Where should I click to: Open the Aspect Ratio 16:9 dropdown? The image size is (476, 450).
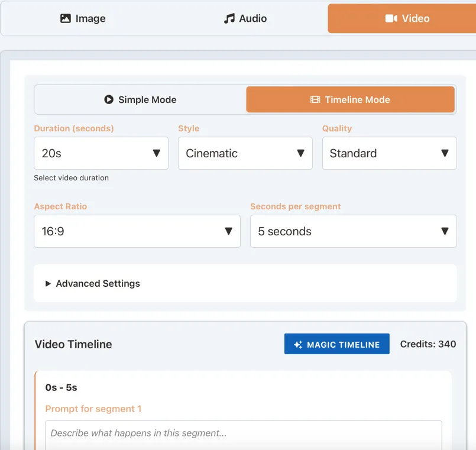137,231
